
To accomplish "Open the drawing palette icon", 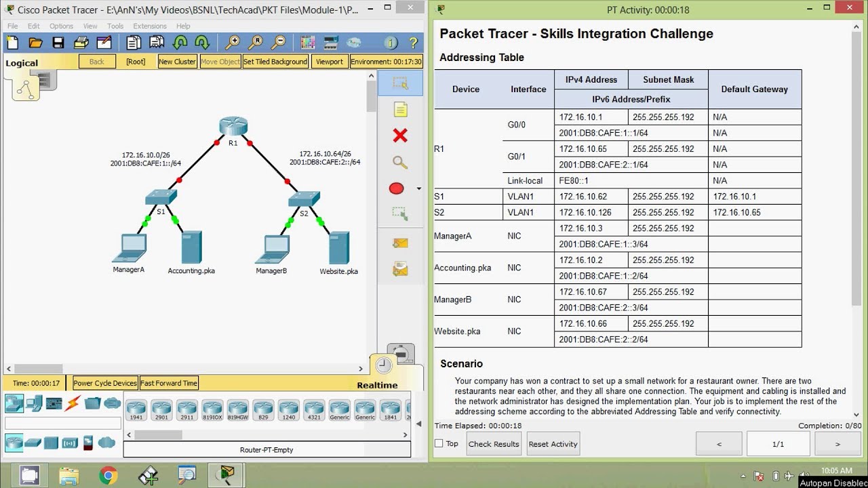I will (x=308, y=43).
